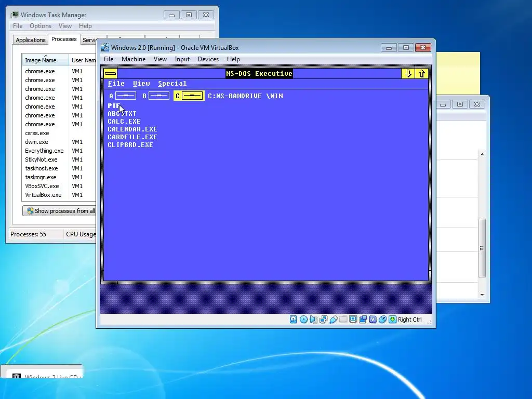The height and width of the screenshot is (399, 532).
Task: Select ABC.TXT file in MS-DOS Executive
Action: (122, 113)
